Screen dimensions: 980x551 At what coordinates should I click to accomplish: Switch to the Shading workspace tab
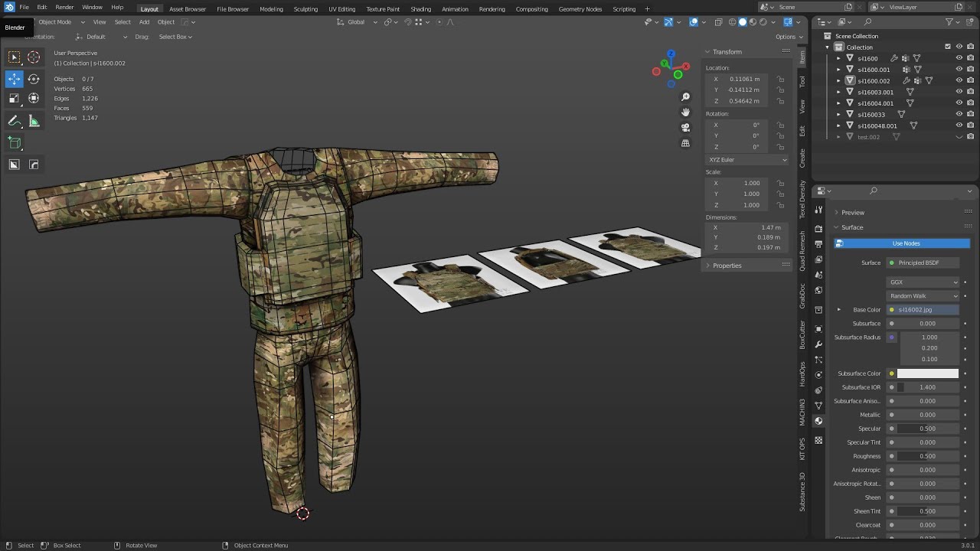421,9
